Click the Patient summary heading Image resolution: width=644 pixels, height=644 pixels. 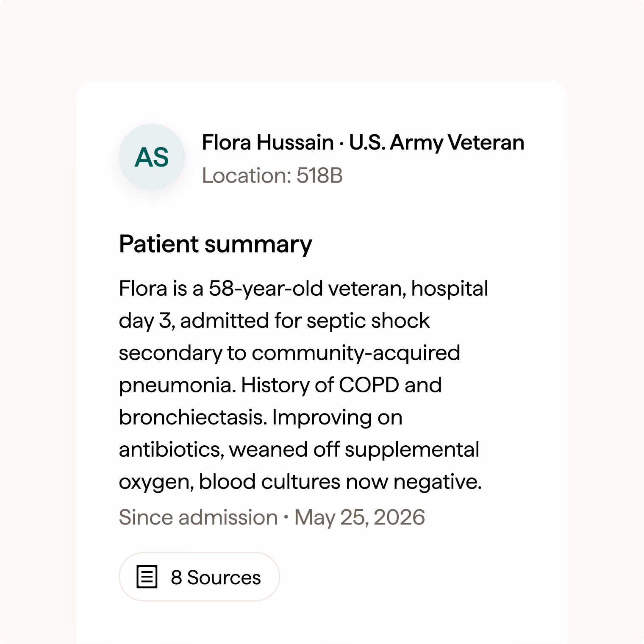(216, 244)
